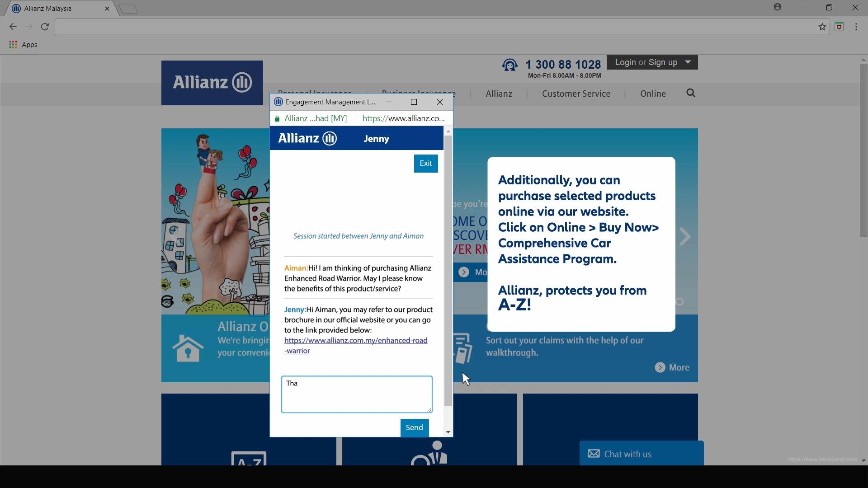
Task: Open the Chrome three-dot menu
Action: coord(856,27)
